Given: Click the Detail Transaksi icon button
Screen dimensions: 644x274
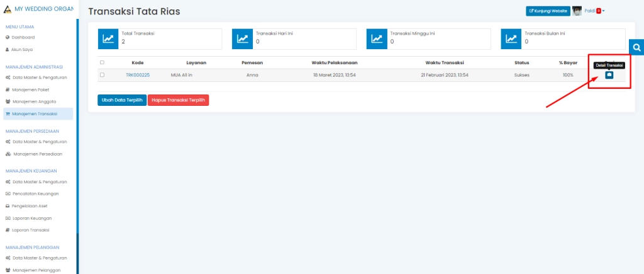Looking at the screenshot, I should [609, 75].
